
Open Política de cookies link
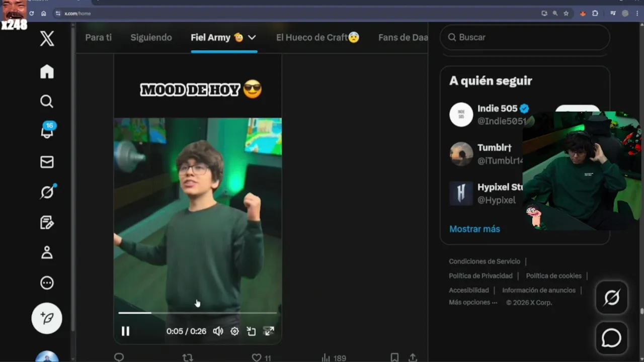[x=553, y=276]
